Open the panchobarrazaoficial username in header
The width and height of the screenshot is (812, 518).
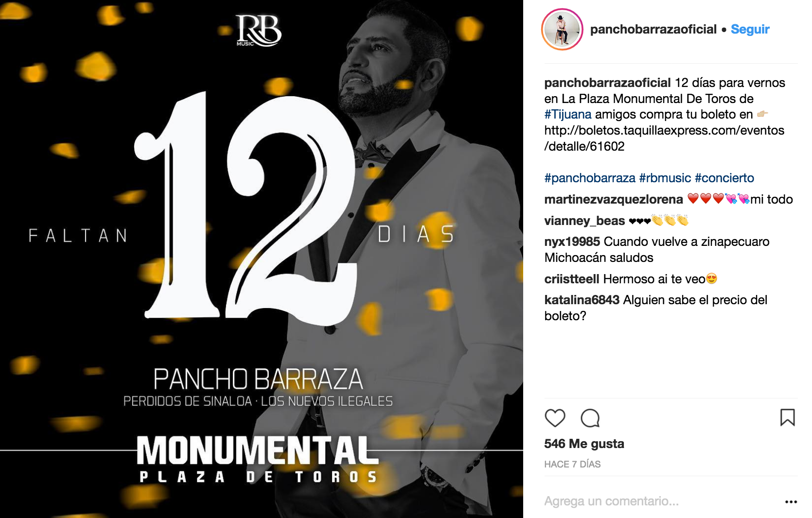tap(653, 29)
